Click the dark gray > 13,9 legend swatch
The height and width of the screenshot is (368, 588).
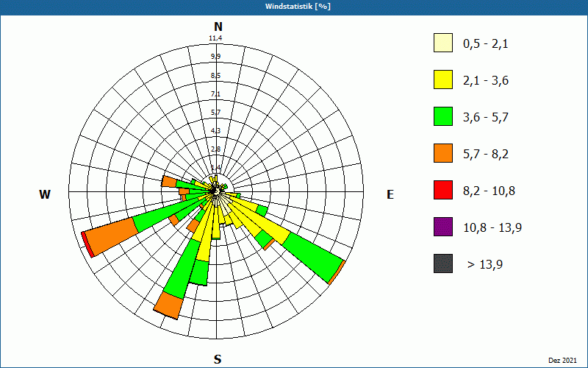tap(443, 263)
